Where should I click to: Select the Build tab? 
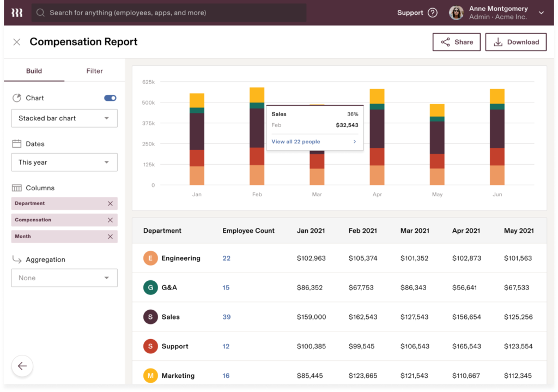[34, 71]
